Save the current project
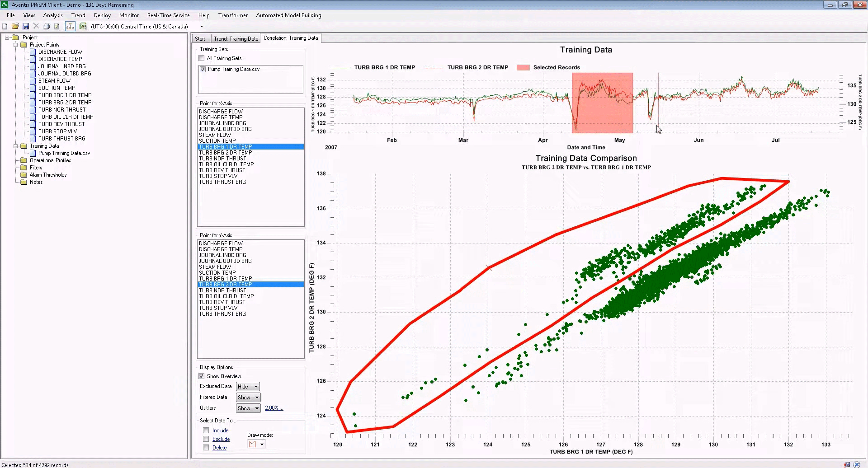 [25, 26]
